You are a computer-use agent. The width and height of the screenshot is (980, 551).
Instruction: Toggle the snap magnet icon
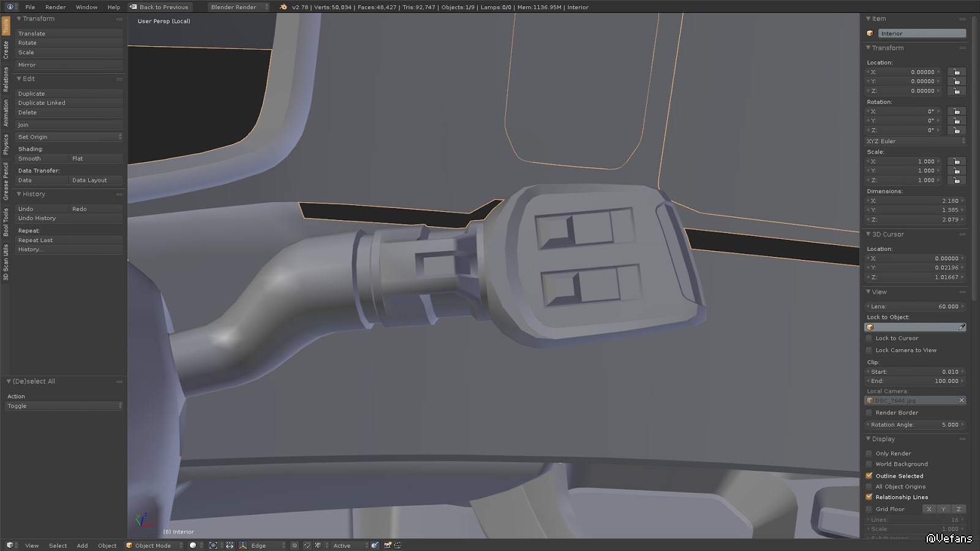point(307,545)
